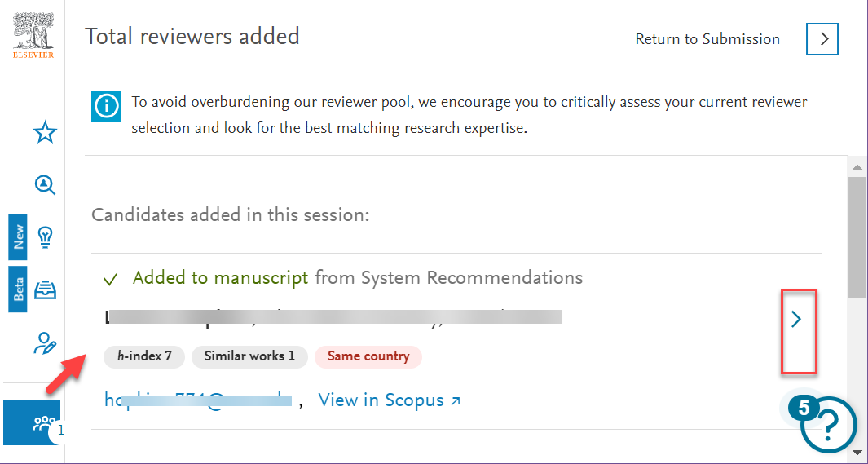Select the person with pencil icon
Viewport: 868px width, 464px height.
click(45, 342)
